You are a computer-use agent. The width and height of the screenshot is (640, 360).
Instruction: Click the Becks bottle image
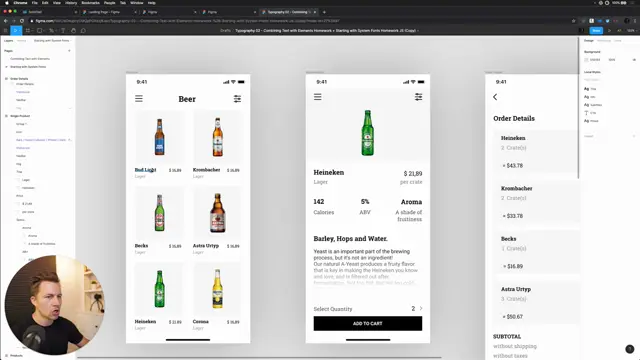pos(160,213)
